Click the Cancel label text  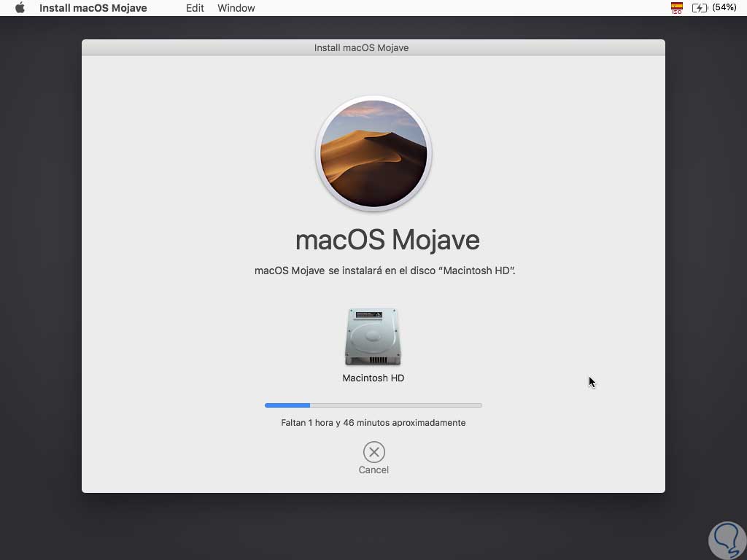[373, 470]
